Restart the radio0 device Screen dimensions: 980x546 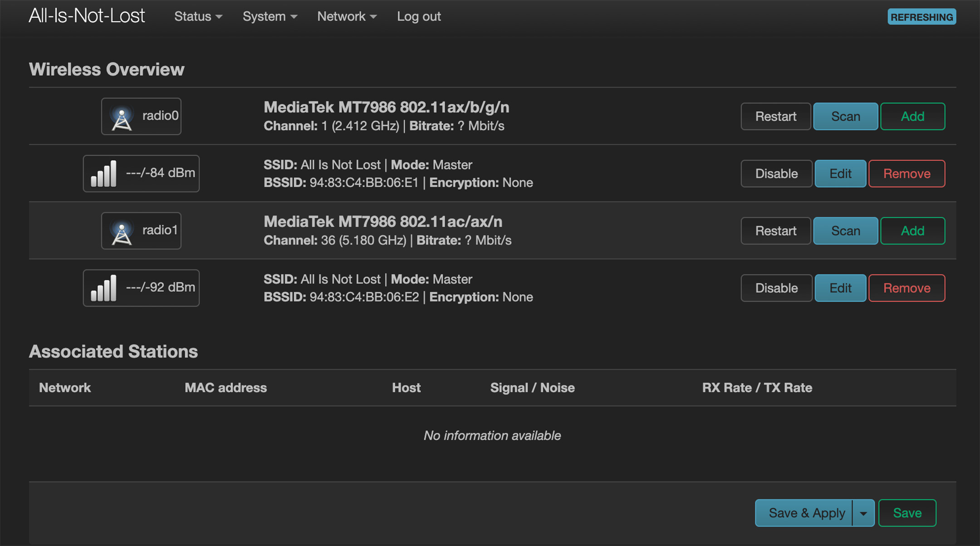tap(775, 116)
